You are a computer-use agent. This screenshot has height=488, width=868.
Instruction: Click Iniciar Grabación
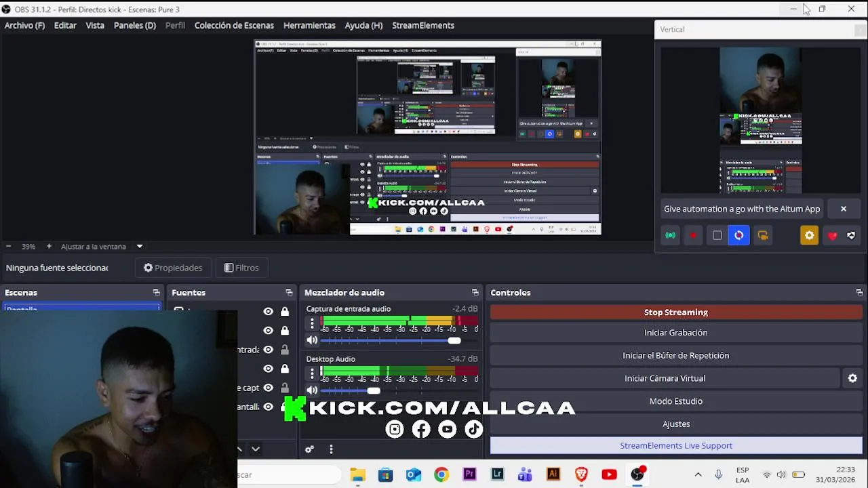(676, 333)
